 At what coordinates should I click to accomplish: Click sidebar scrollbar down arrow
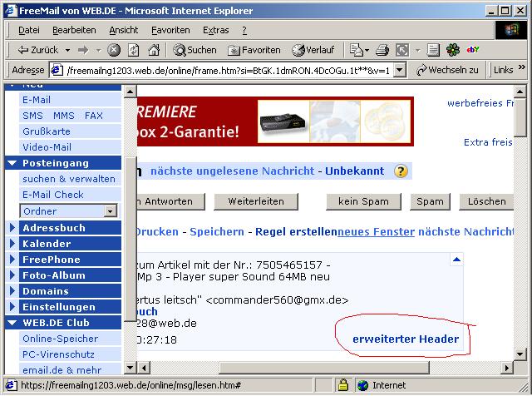click(x=131, y=368)
